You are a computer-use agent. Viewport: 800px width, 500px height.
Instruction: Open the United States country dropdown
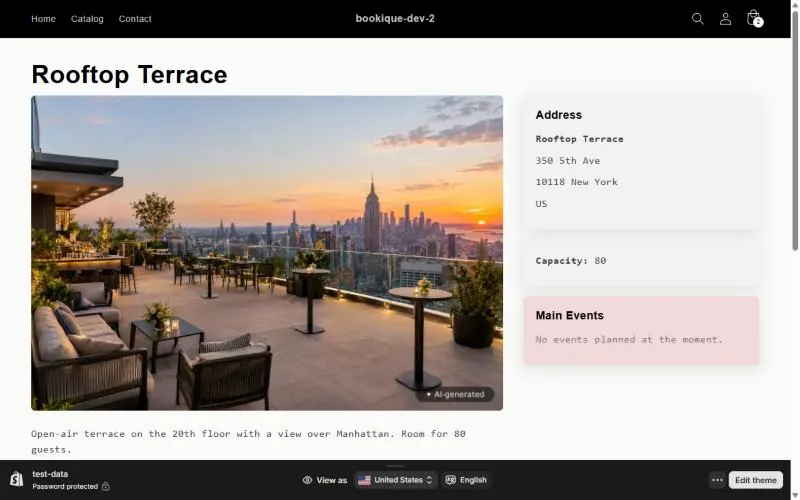pos(396,480)
